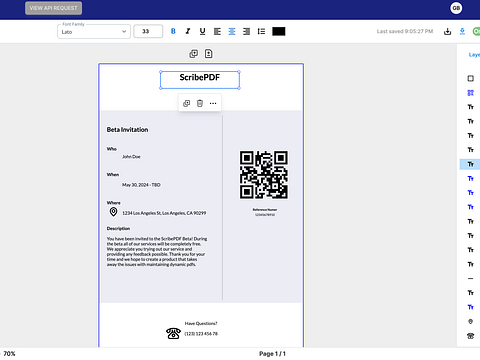Viewport: 480px width, 360px height.
Task: Delete the selected element with trash icon
Action: click(x=200, y=103)
